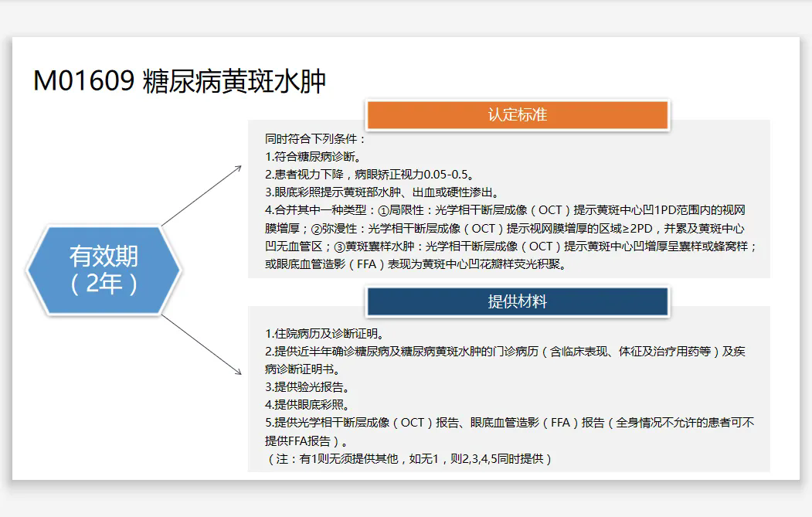Click material item 5.提供光学相干断层成像报告

pos(509,423)
